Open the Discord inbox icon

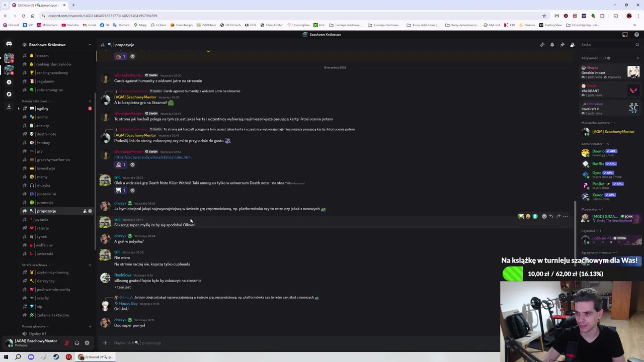[625, 35]
